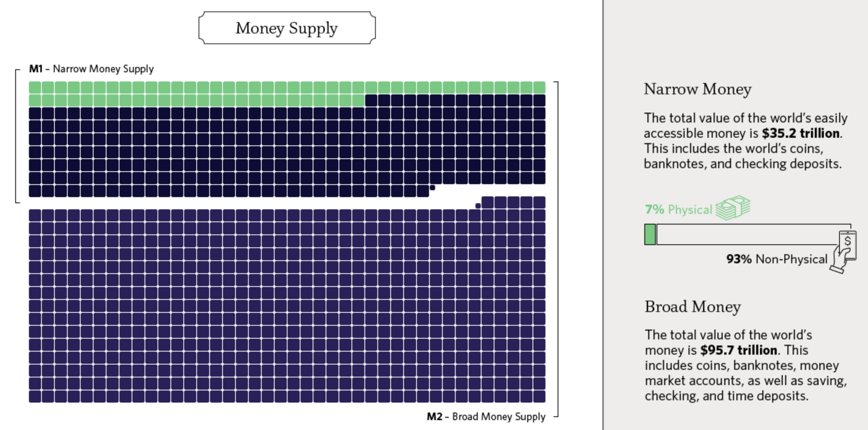Select the Money Supply title box
The width and height of the screenshot is (868, 430).
pos(287,28)
